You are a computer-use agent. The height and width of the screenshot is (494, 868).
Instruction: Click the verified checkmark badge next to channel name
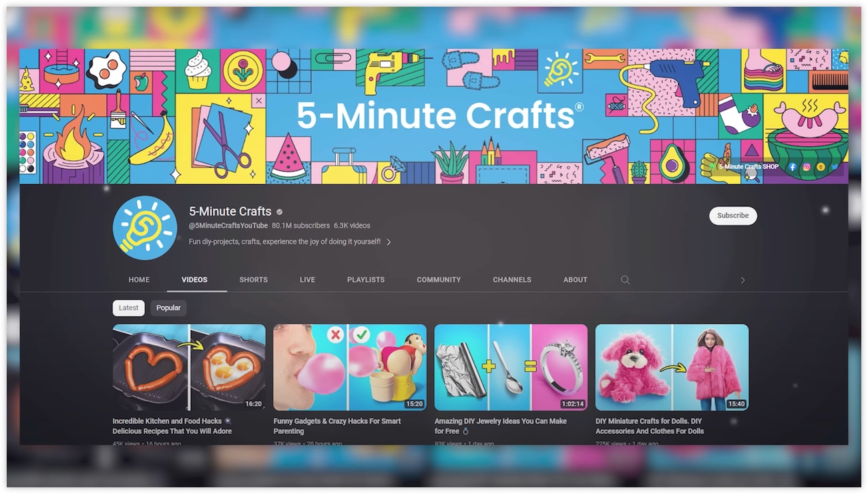(x=280, y=212)
